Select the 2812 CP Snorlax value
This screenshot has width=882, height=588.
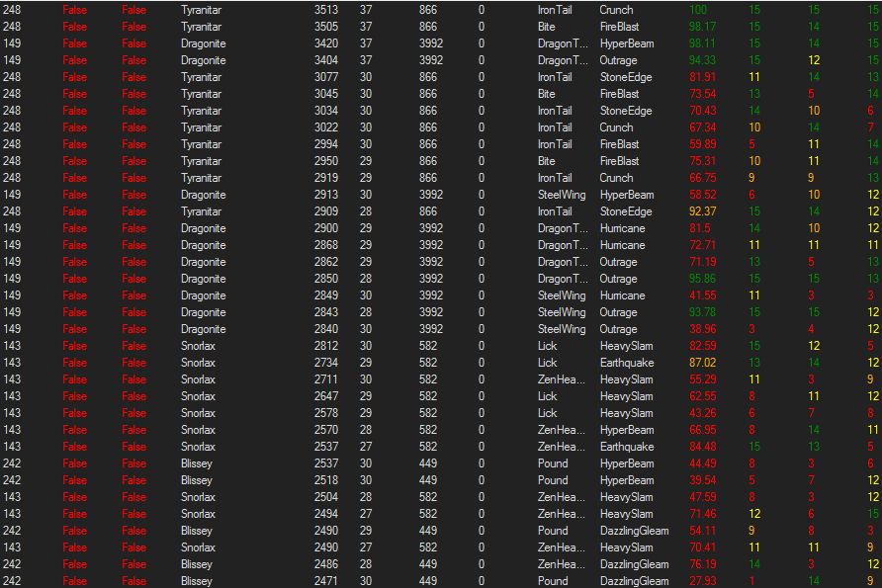(x=325, y=346)
